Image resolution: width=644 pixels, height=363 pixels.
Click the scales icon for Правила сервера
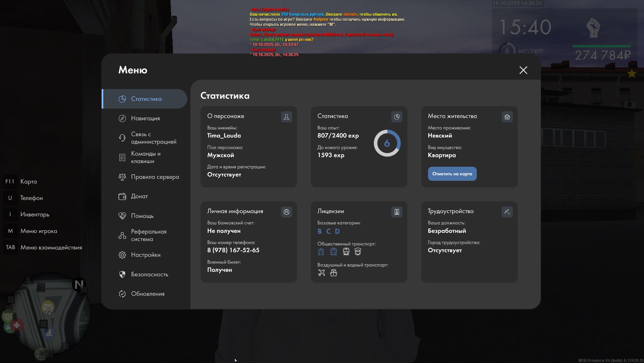coord(122,177)
